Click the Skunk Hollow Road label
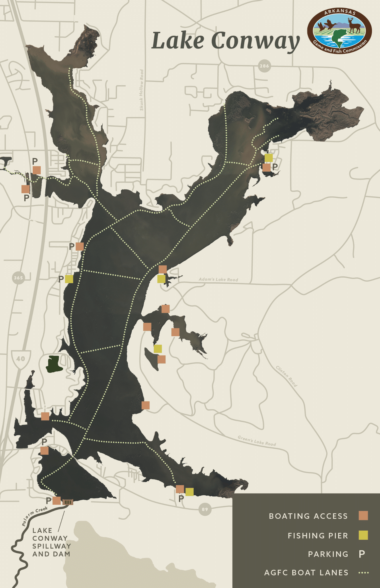Image resolution: width=380 pixels, height=588 pixels. [141, 90]
